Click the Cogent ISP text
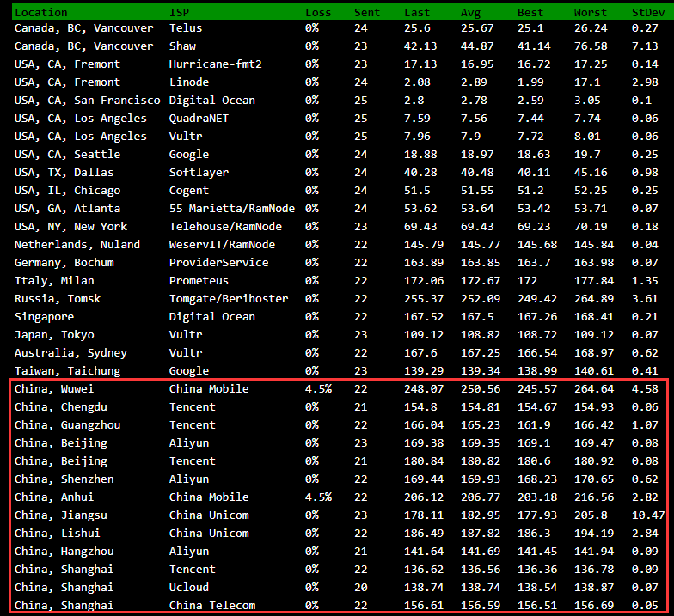 (x=189, y=191)
